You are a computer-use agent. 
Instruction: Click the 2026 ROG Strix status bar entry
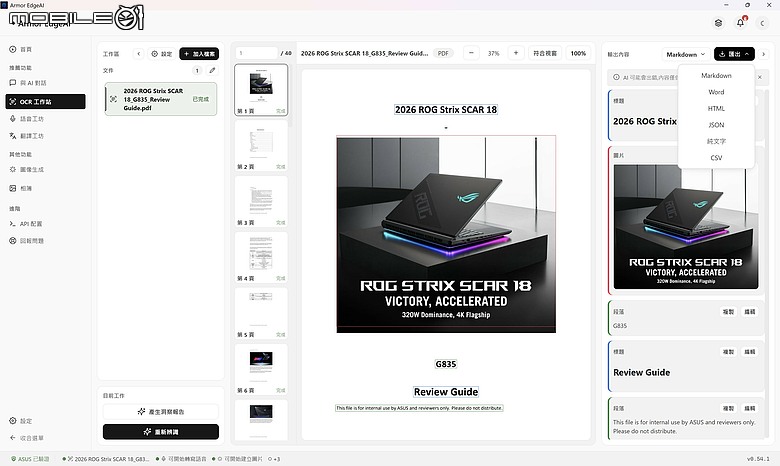(x=106, y=459)
